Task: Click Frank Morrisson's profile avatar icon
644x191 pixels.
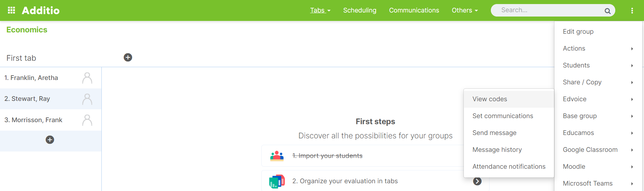Action: point(87,120)
